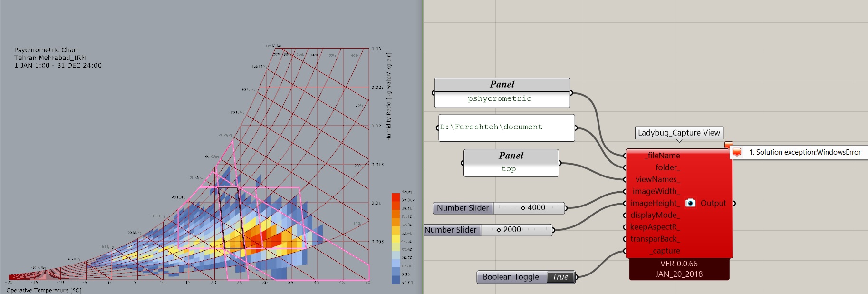Click the camera icon on Capture View component
Image resolution: width=868 pixels, height=294 pixels.
[690, 203]
